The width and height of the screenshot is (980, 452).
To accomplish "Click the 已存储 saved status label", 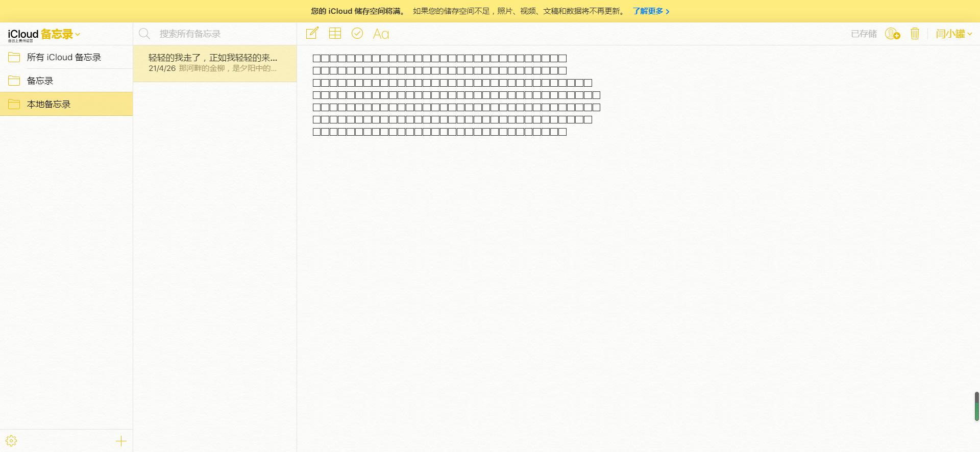I will click(x=864, y=34).
